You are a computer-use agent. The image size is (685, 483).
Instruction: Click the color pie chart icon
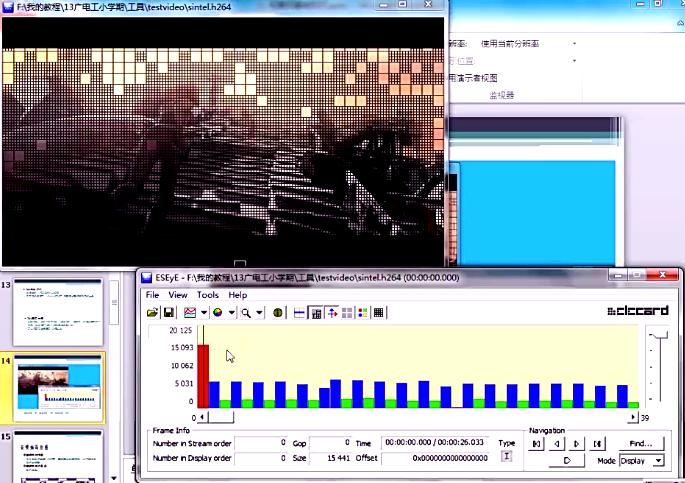coord(218,313)
